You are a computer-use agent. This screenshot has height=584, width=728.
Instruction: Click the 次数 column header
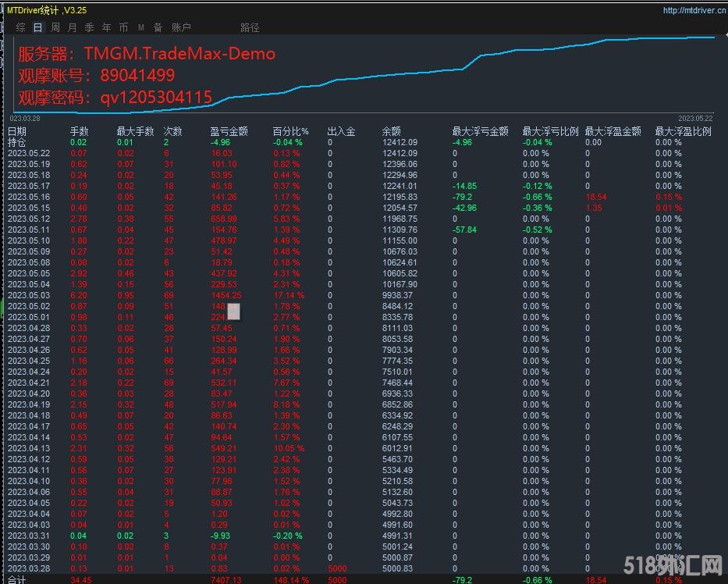click(172, 131)
